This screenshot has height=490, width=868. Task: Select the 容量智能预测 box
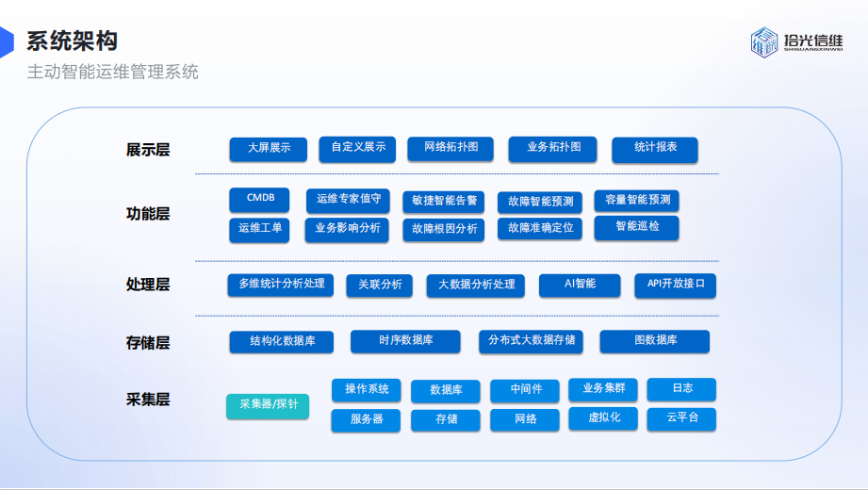tap(636, 201)
